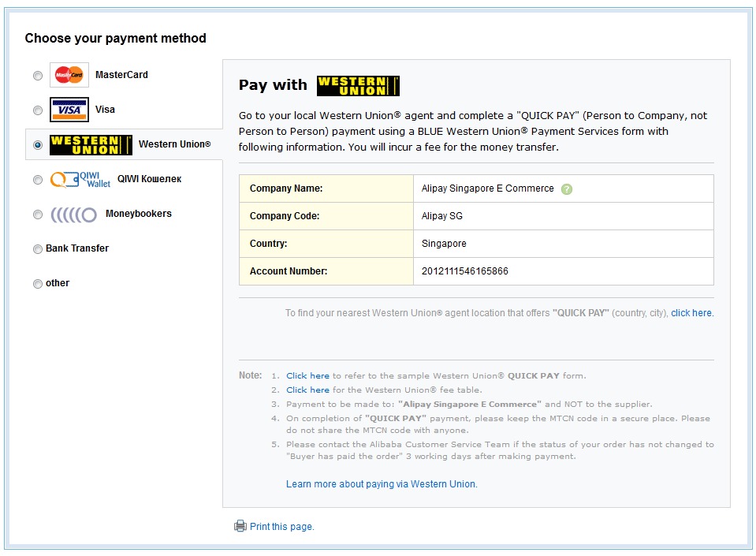Open the 'click here' agent location link
756x556 pixels.
691,313
